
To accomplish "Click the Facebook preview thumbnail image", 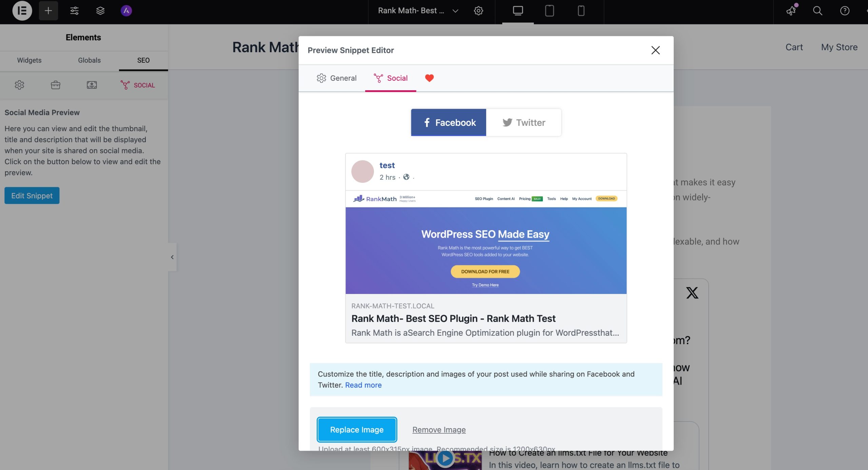I will click(486, 242).
